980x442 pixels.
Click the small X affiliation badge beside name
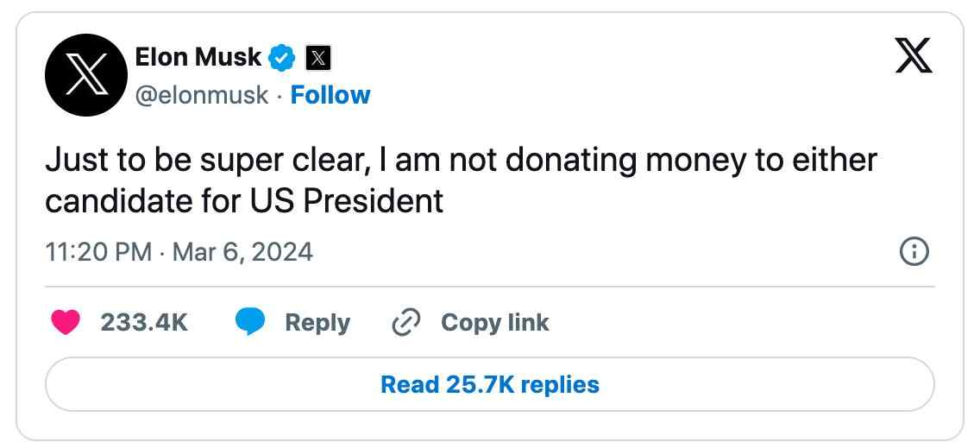coord(318,59)
